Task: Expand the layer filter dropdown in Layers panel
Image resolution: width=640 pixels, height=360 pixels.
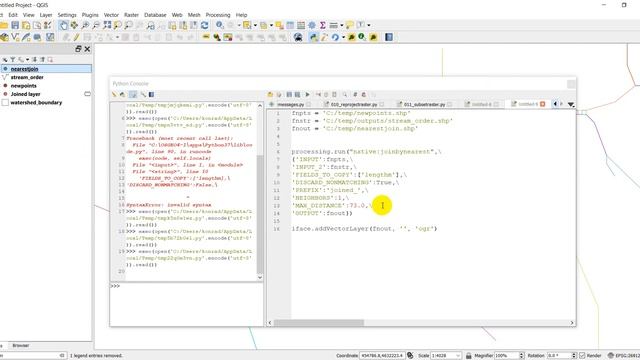Action: [27, 60]
